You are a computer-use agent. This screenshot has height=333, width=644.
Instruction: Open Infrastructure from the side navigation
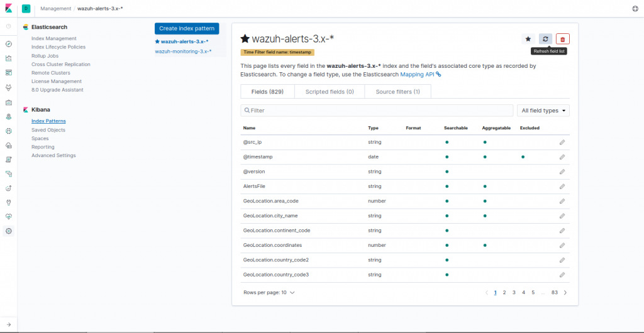[x=9, y=145]
